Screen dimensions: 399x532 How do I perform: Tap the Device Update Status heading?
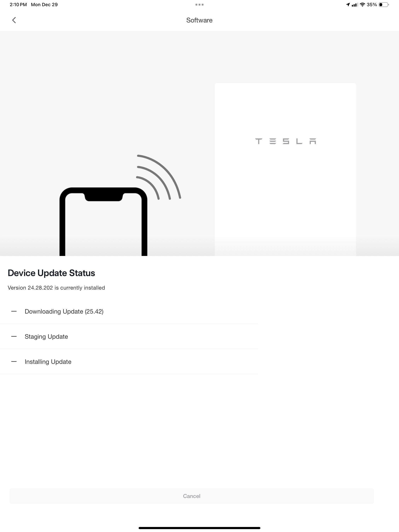tap(51, 273)
